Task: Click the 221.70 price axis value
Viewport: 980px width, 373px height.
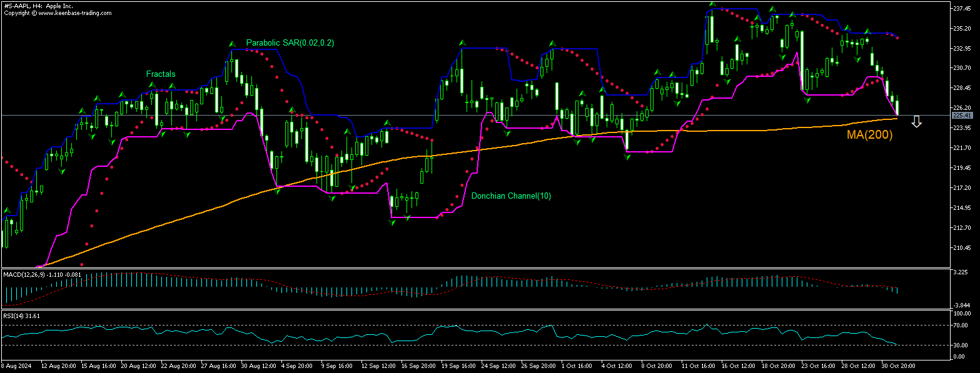Action: coord(962,148)
